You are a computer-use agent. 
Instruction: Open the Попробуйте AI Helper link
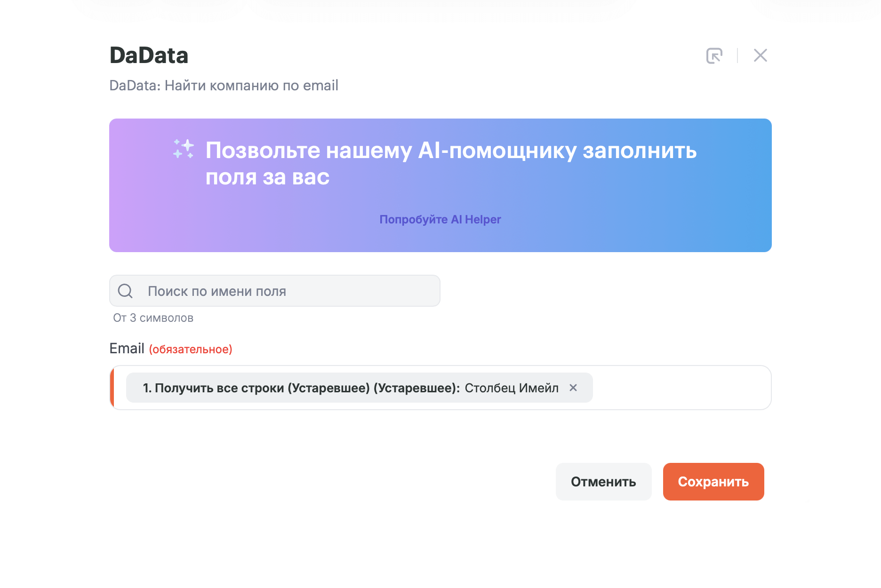(440, 220)
